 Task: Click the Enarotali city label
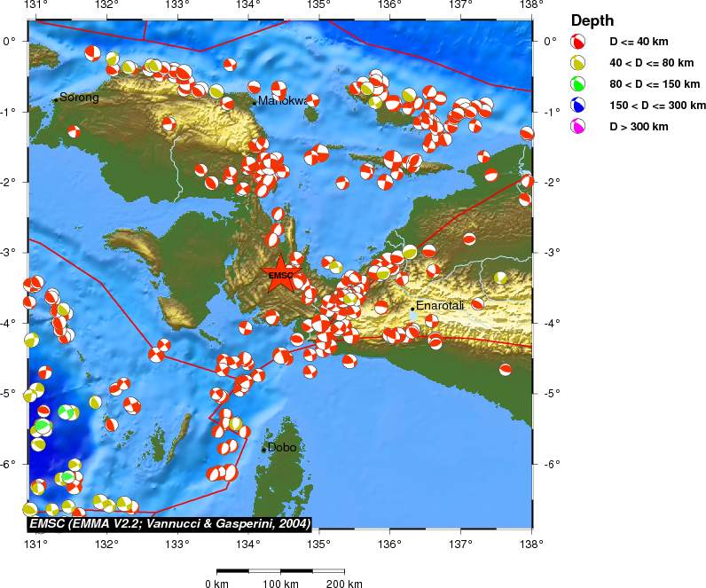440,306
